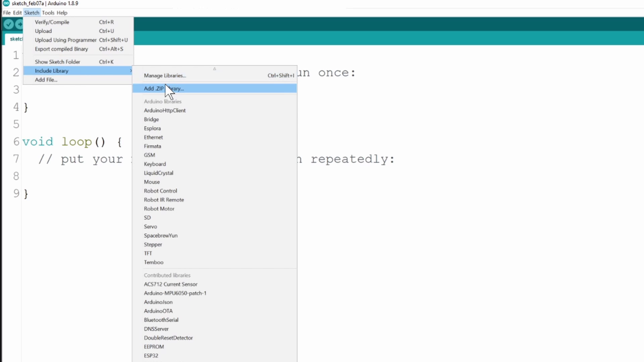Screen dimensions: 644x362
Task: Open the Tools menu
Action: [x=48, y=13]
